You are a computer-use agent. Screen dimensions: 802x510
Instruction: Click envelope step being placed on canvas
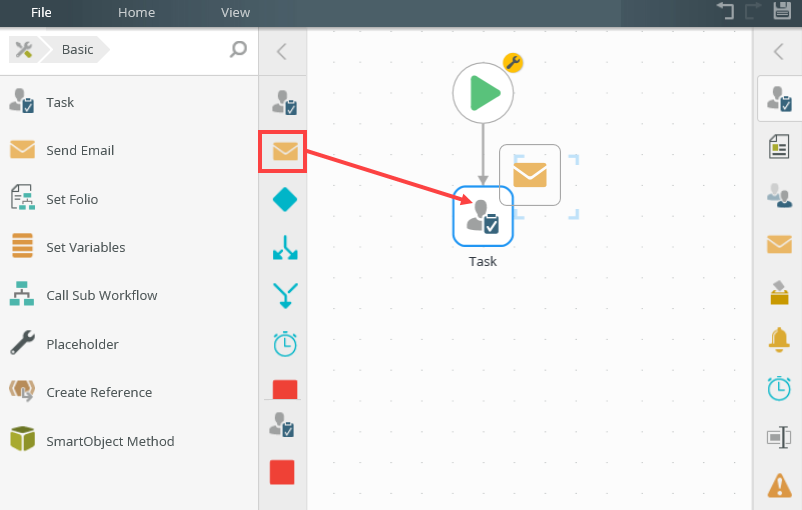530,175
